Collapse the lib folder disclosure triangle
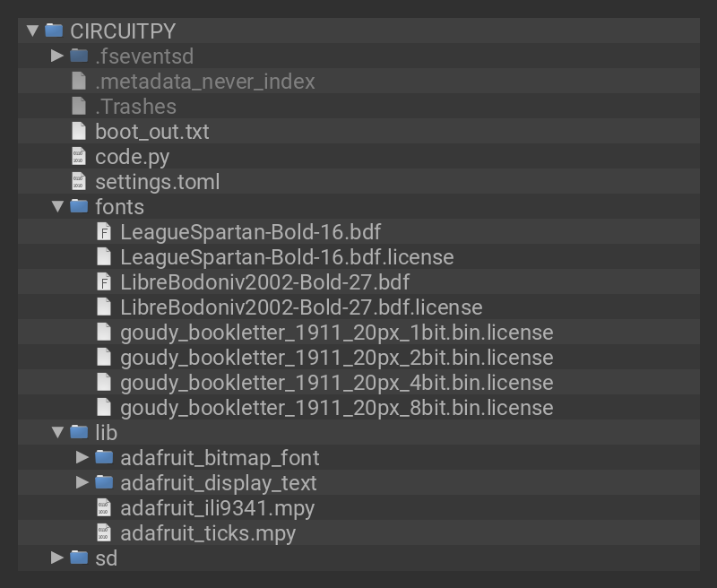Image resolution: width=717 pixels, height=588 pixels. coord(57,432)
